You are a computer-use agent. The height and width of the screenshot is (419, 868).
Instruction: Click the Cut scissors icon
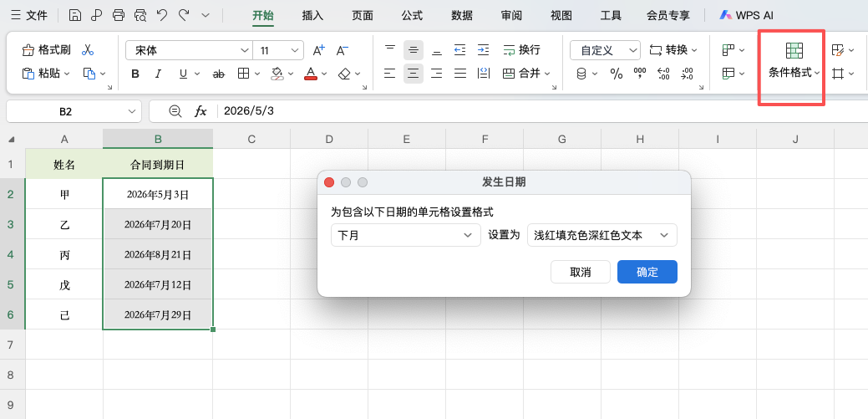pos(88,50)
